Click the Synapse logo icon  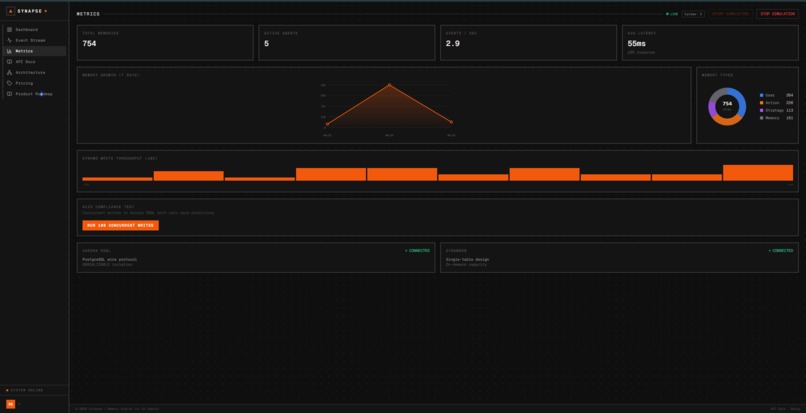point(10,11)
